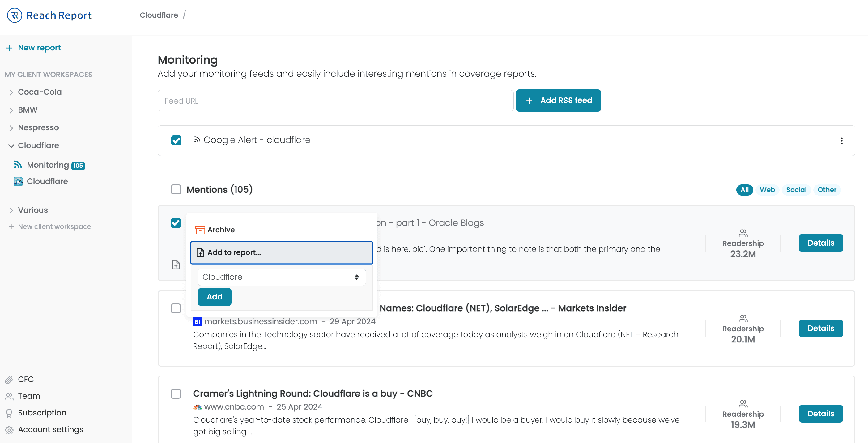Click the readership icon for 20.1M mention
The height and width of the screenshot is (443, 868).
tap(743, 318)
